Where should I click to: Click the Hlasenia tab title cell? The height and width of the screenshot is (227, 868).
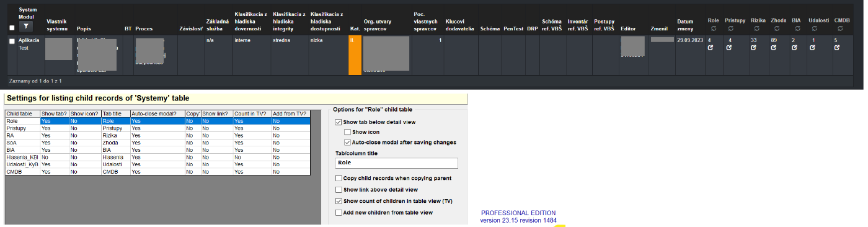tap(116, 158)
